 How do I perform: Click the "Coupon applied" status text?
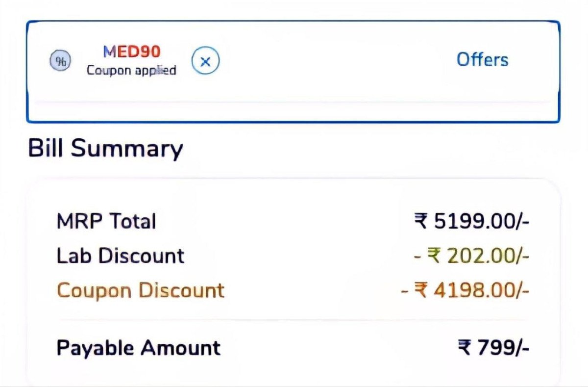[x=131, y=70]
